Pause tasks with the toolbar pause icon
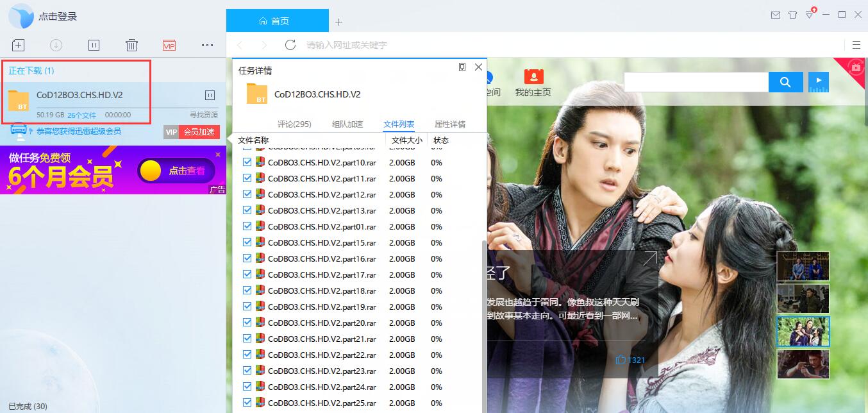This screenshot has height=413, width=868. tap(94, 45)
